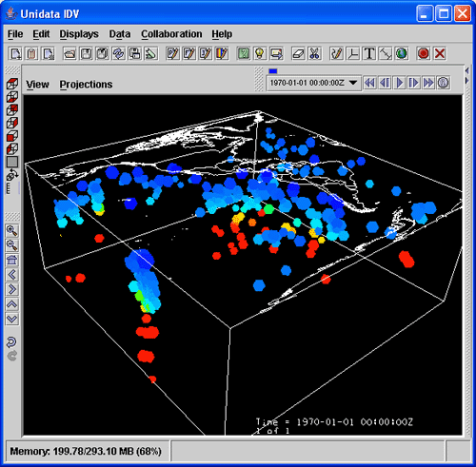Select the text T tool icon
Viewport: 476px width, 467px height.
(x=369, y=53)
